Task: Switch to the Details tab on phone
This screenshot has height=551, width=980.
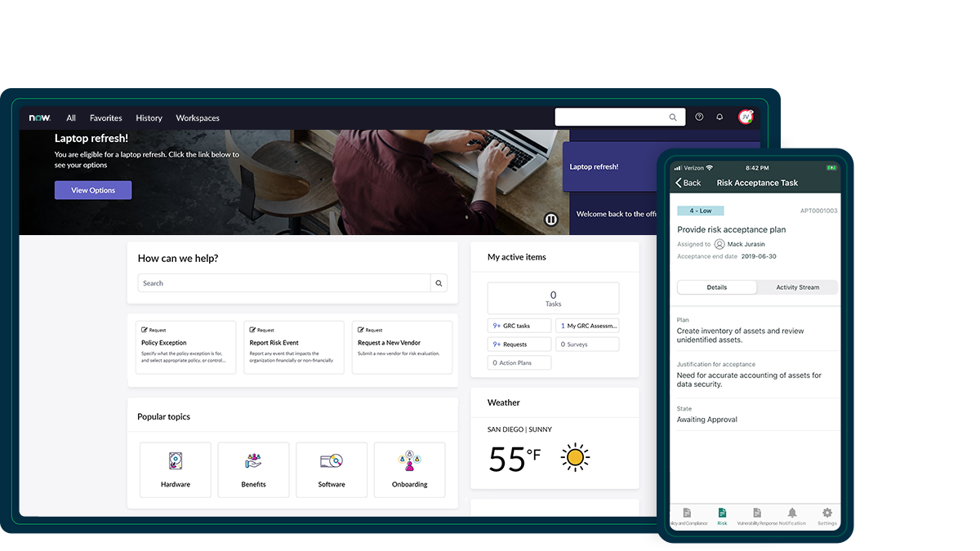Action: (x=717, y=287)
